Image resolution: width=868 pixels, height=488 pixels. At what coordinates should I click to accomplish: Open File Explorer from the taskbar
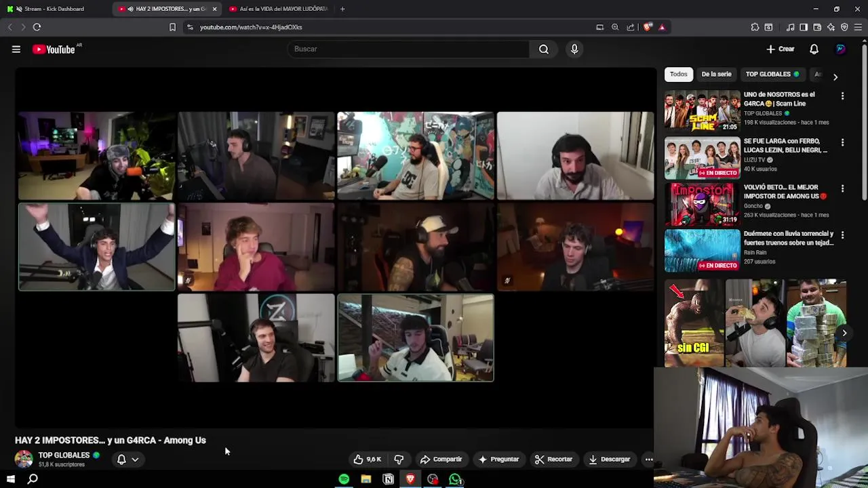tap(366, 479)
